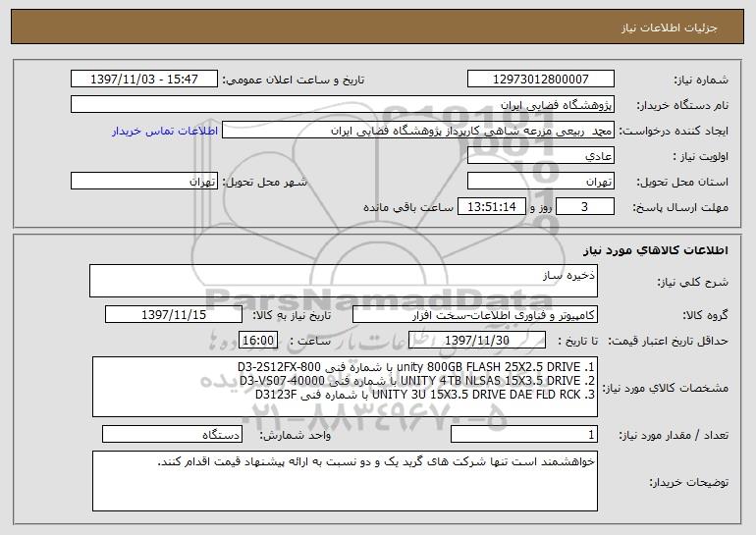The image size is (756, 535).
Task: Click the label تاریخ و ساعت اعلان عمومی
Action: click(x=294, y=80)
